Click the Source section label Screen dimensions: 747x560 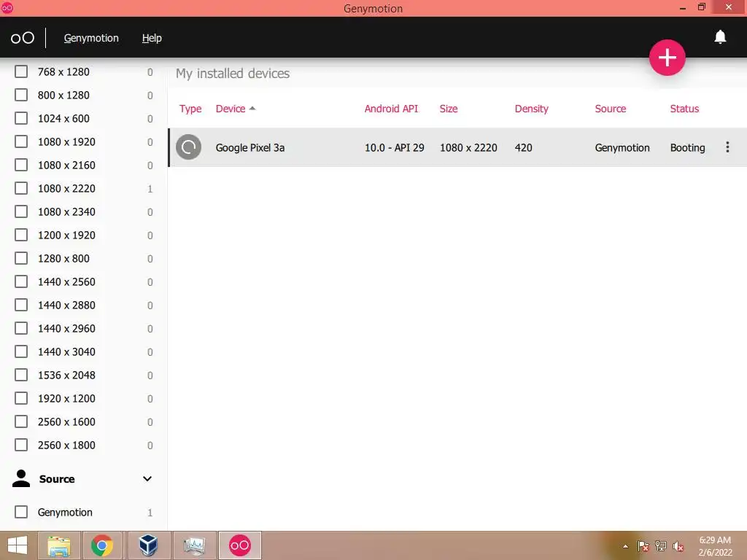(x=57, y=479)
